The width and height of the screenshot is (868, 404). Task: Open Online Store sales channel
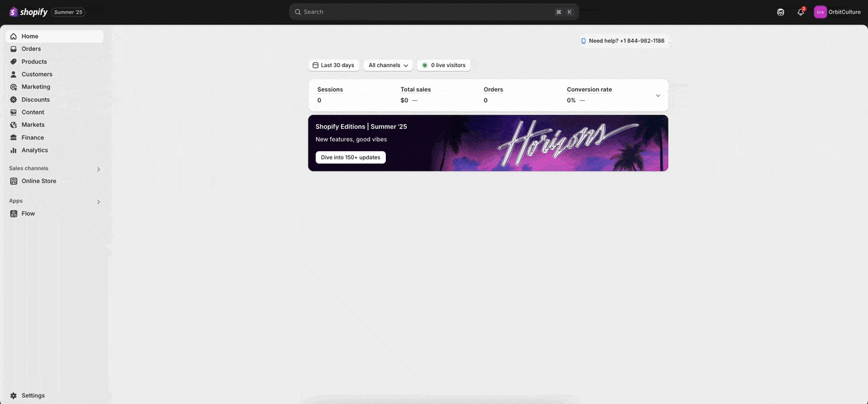pos(54,181)
